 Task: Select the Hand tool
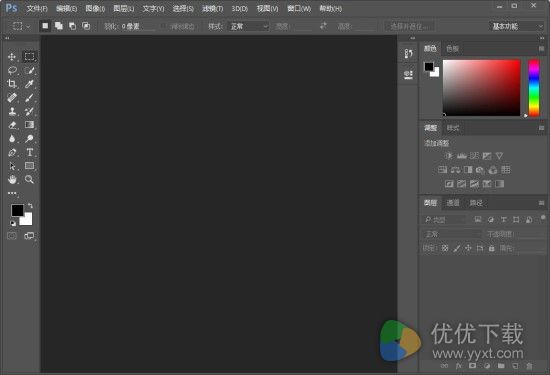(12, 179)
